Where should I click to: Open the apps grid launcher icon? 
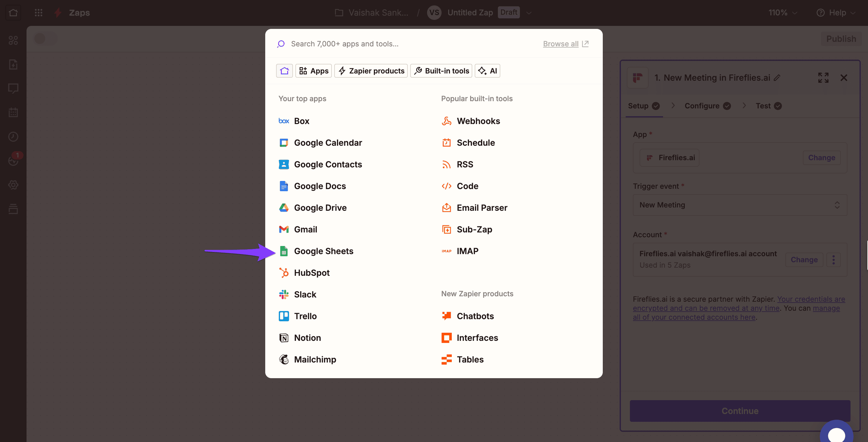[x=38, y=12]
